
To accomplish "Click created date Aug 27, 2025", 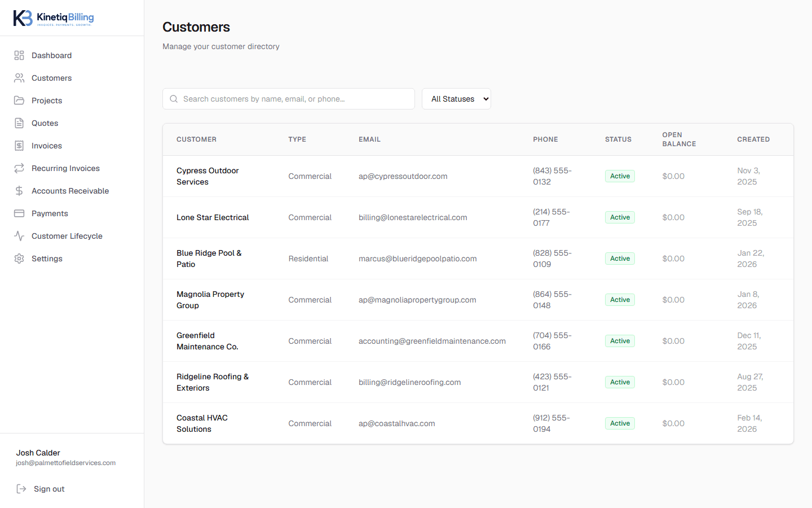I will point(750,382).
